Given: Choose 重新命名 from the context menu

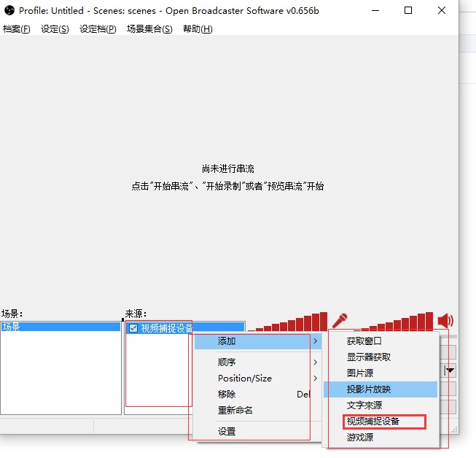Looking at the screenshot, I should [257, 411].
